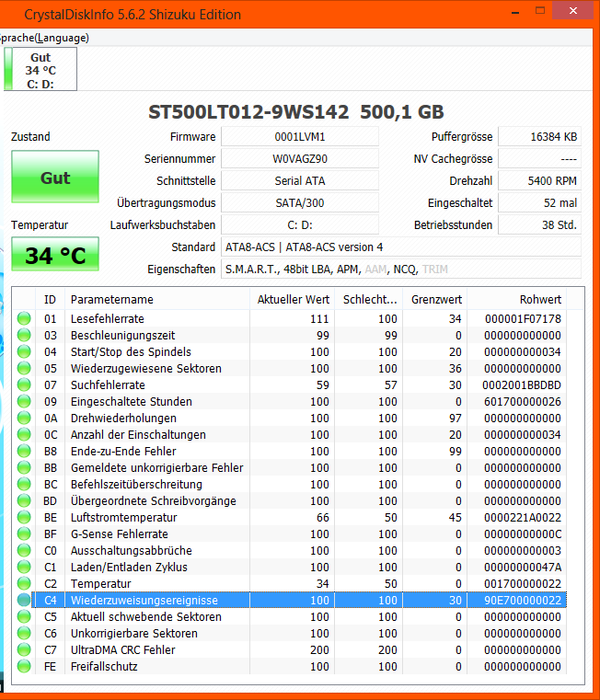Click the Seriennummer field W0VAGZ90
Viewport: 600px width, 700px height.
point(300,158)
